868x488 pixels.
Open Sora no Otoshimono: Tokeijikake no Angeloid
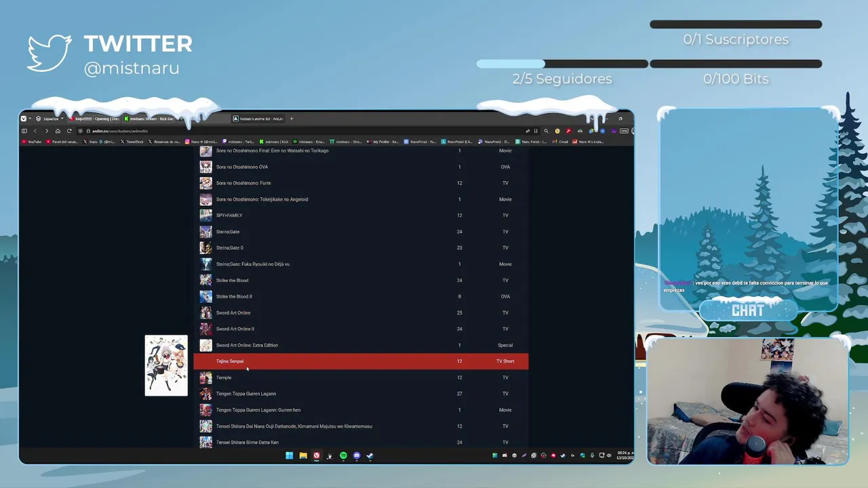262,199
